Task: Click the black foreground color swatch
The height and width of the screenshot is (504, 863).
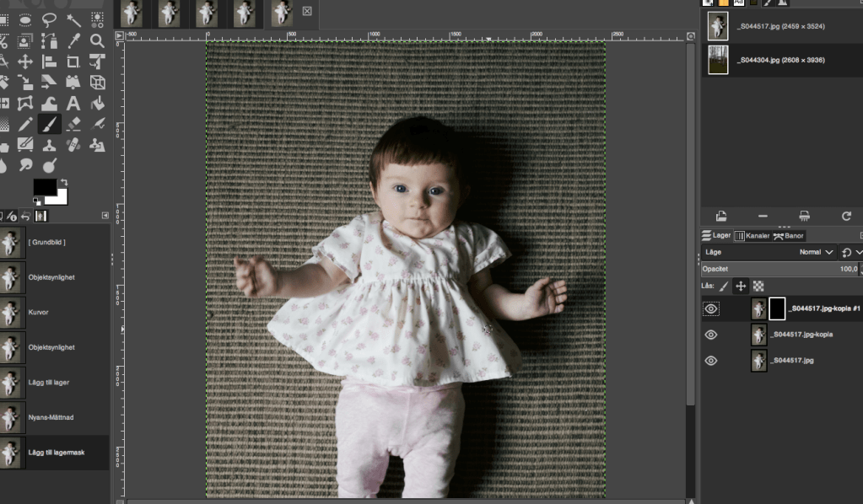Action: click(x=44, y=187)
